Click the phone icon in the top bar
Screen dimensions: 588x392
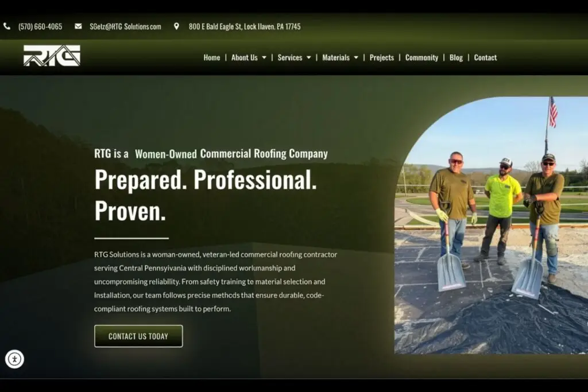coord(7,26)
